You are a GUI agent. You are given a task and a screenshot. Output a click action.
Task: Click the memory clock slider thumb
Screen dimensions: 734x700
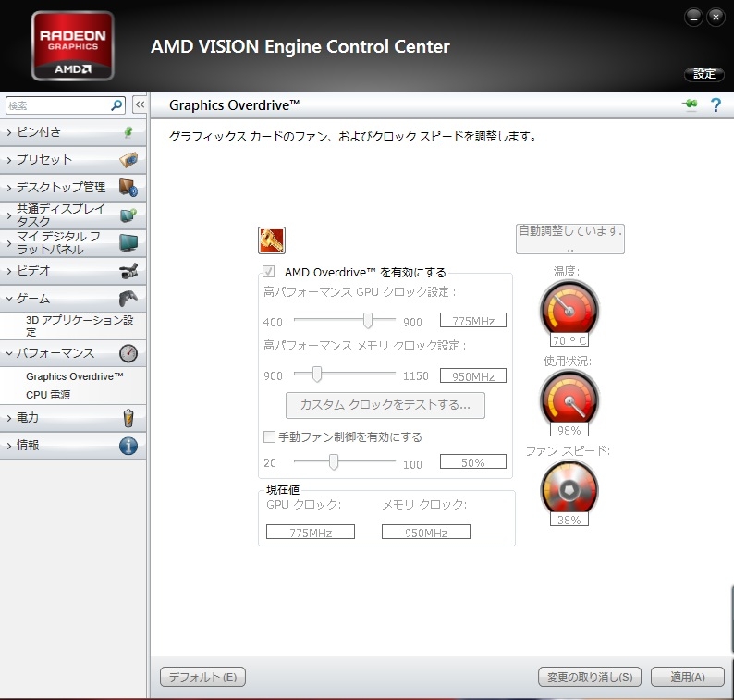[x=317, y=375]
